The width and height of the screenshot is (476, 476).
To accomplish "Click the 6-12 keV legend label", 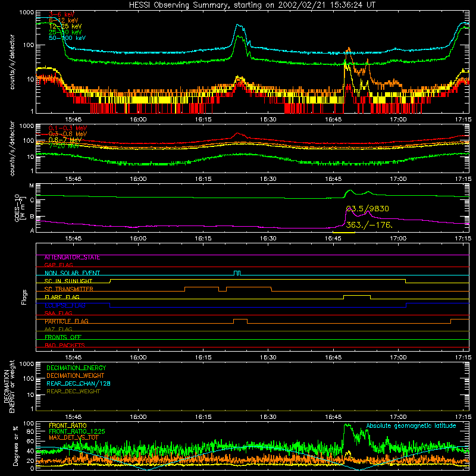I will 64,20.
